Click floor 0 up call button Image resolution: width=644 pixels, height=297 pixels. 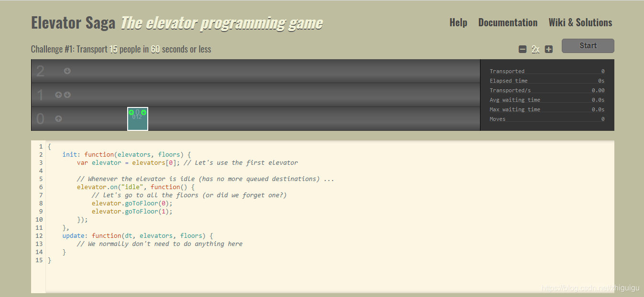coord(58,118)
